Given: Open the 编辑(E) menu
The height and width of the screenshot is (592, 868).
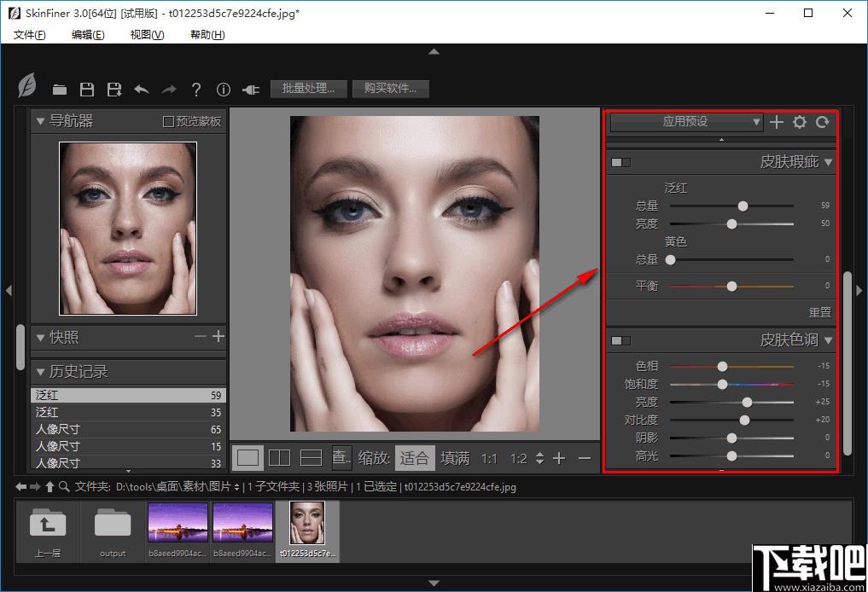Looking at the screenshot, I should [x=88, y=35].
